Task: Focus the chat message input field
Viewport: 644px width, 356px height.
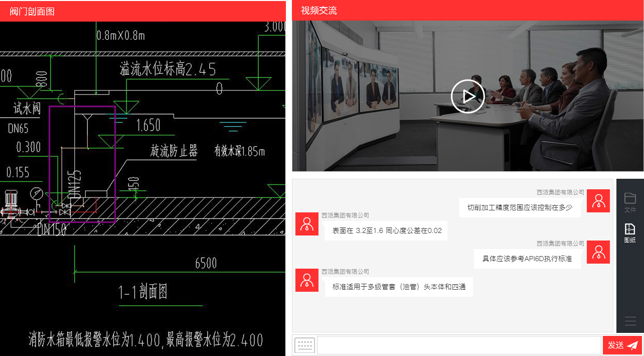Action: pyautogui.click(x=459, y=345)
